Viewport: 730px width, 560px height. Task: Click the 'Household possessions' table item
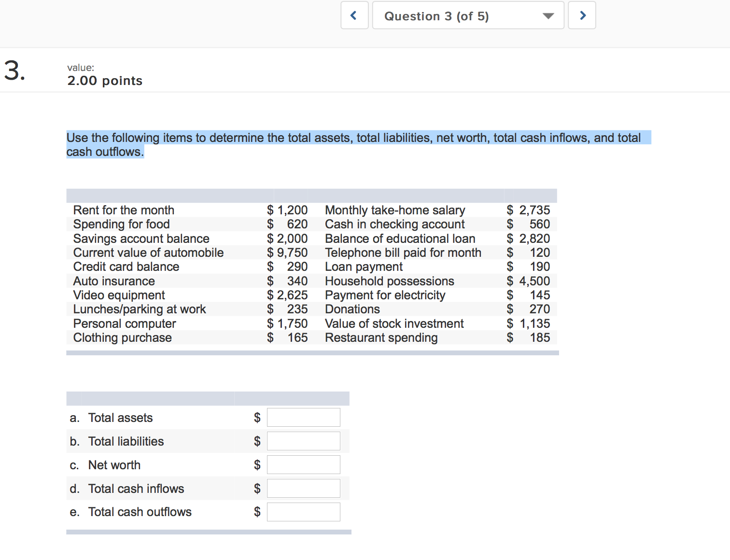point(389,281)
